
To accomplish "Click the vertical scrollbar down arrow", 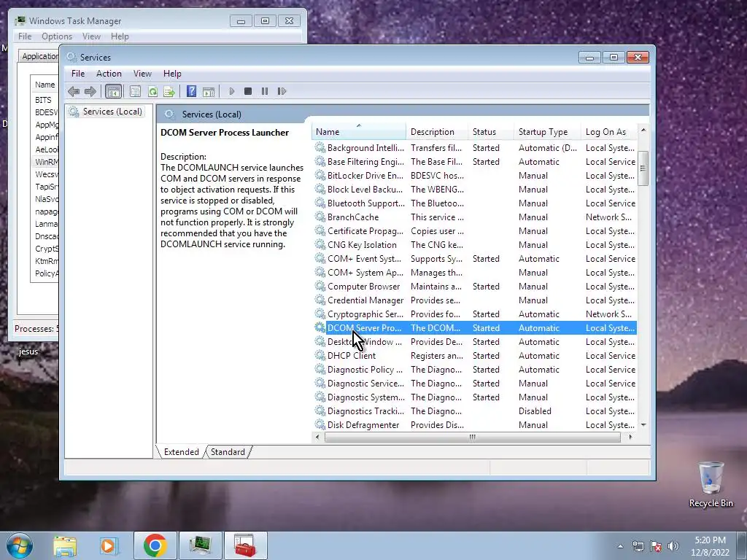I will point(643,425).
